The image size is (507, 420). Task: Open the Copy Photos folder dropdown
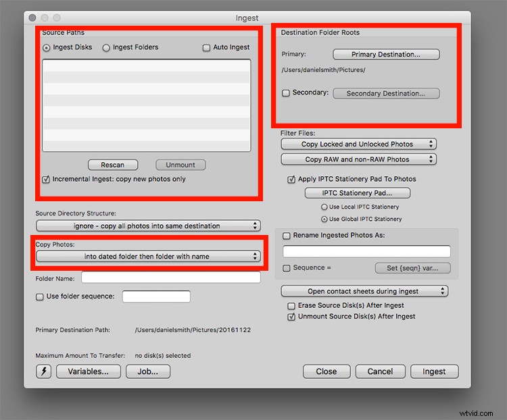[149, 256]
